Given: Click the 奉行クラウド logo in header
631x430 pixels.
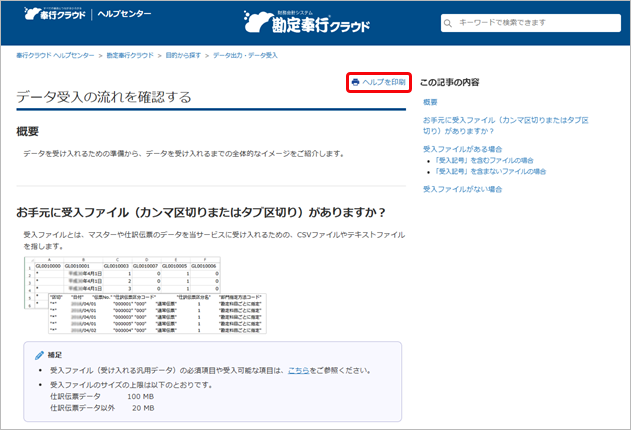Looking at the screenshot, I should pos(55,14).
